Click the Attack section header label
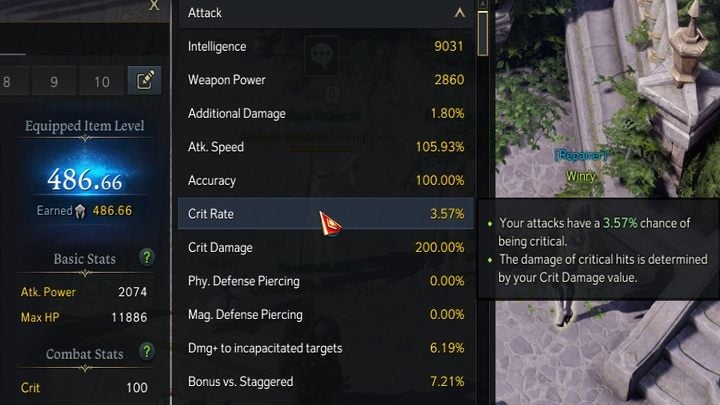The width and height of the screenshot is (720, 405). pyautogui.click(x=205, y=13)
